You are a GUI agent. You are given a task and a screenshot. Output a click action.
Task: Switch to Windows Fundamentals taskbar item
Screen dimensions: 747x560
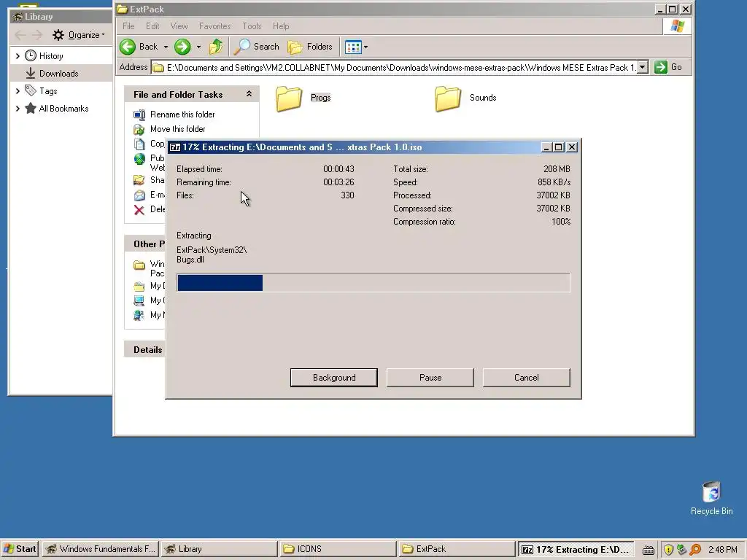(101, 549)
